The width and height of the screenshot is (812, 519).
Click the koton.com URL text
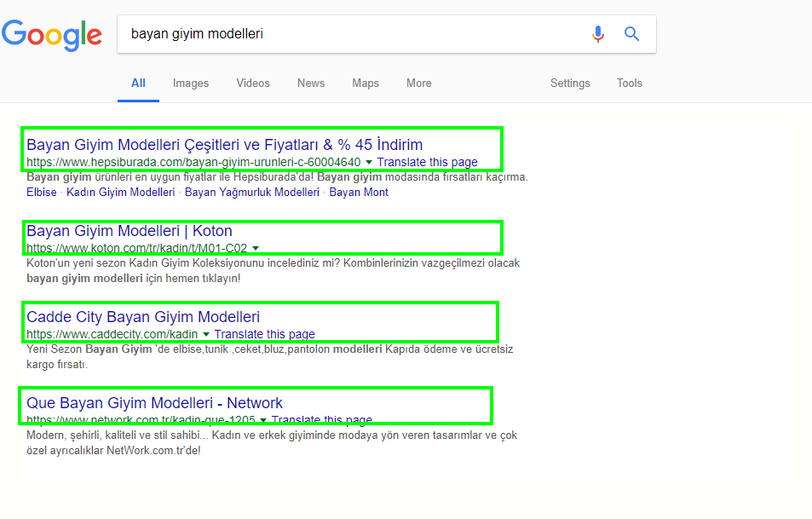coord(136,248)
